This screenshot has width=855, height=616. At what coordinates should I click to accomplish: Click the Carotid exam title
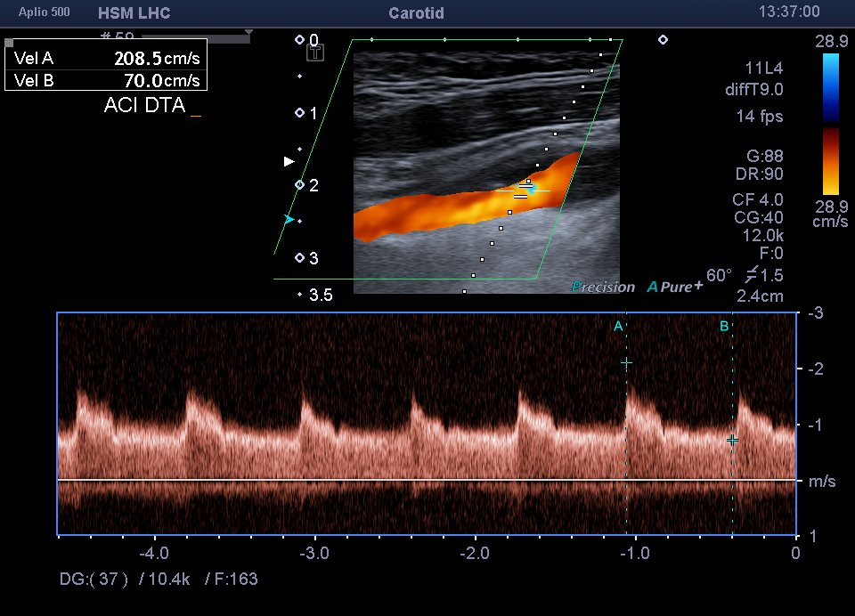pyautogui.click(x=416, y=13)
